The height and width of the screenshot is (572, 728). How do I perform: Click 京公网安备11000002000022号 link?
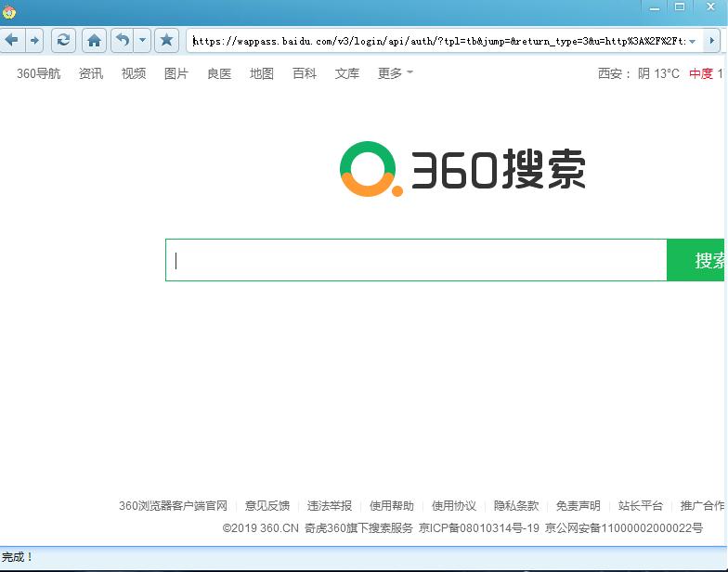tap(624, 527)
